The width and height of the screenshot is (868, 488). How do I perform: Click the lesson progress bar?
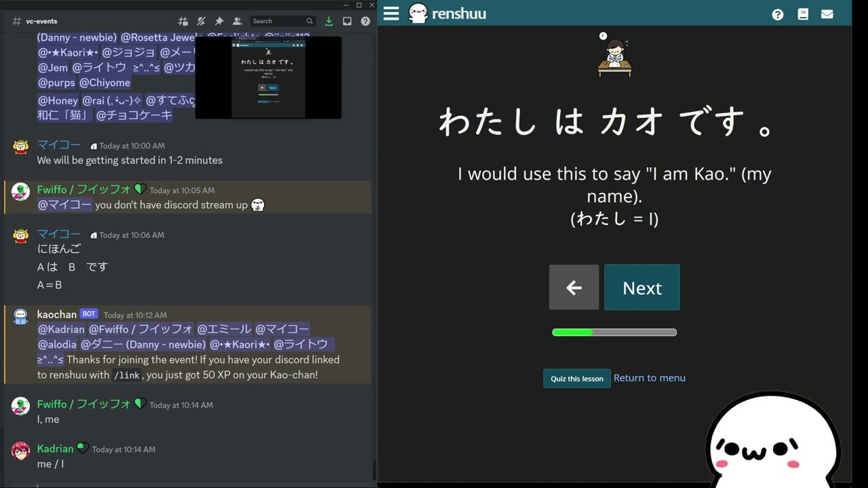coord(614,332)
